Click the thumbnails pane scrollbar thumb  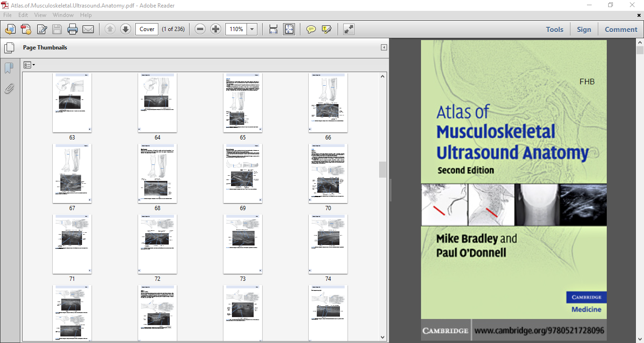click(x=383, y=170)
